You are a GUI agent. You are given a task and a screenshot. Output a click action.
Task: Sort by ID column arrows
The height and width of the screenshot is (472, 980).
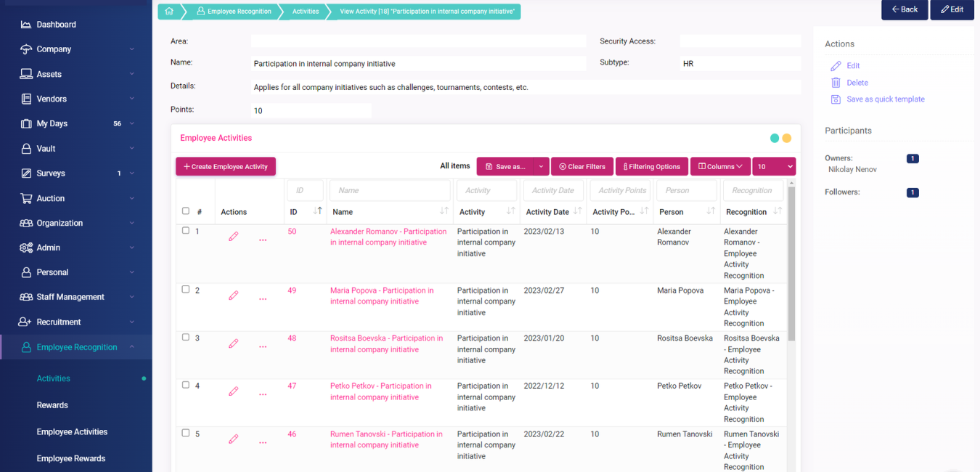tap(317, 211)
